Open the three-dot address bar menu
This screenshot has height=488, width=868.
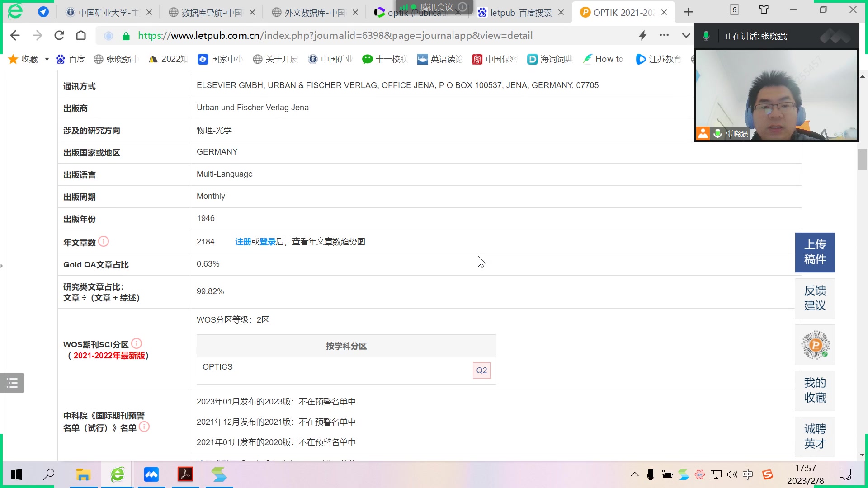(x=664, y=35)
